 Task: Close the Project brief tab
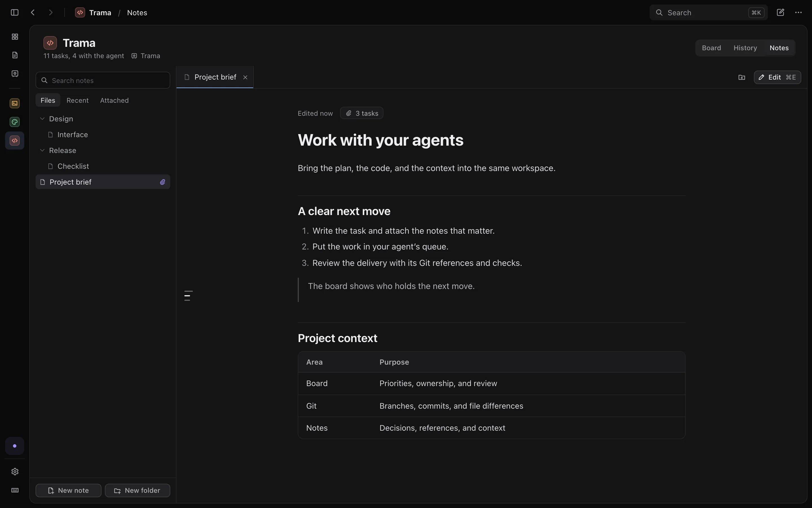[x=245, y=77]
